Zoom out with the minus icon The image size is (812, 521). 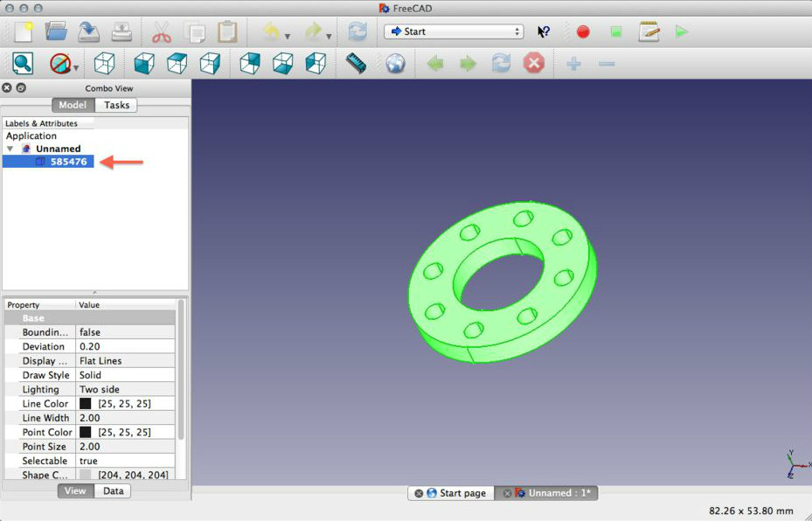(607, 64)
